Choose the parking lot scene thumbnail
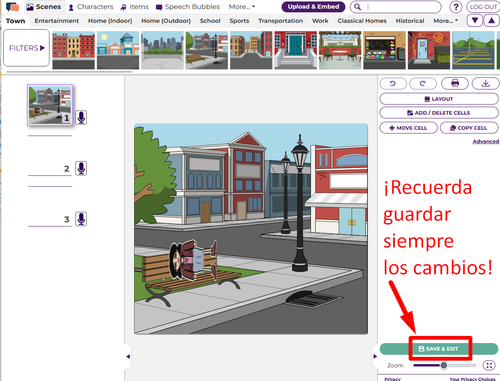The image size is (500, 381). (473, 50)
